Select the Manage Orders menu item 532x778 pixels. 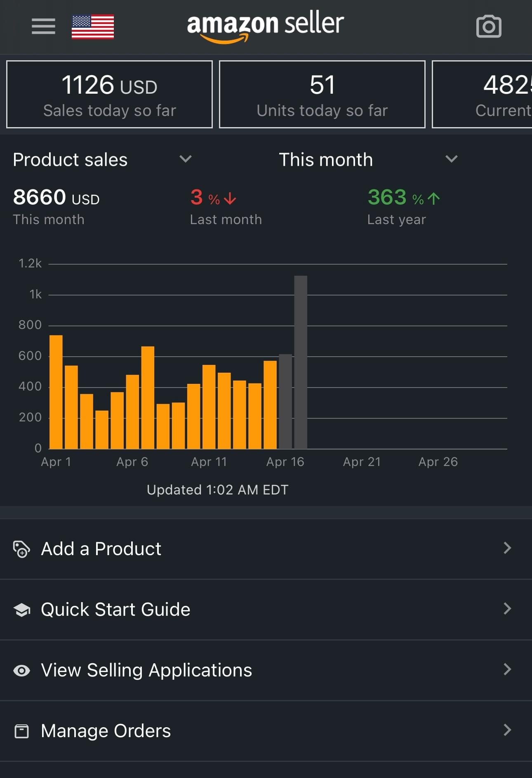[106, 731]
